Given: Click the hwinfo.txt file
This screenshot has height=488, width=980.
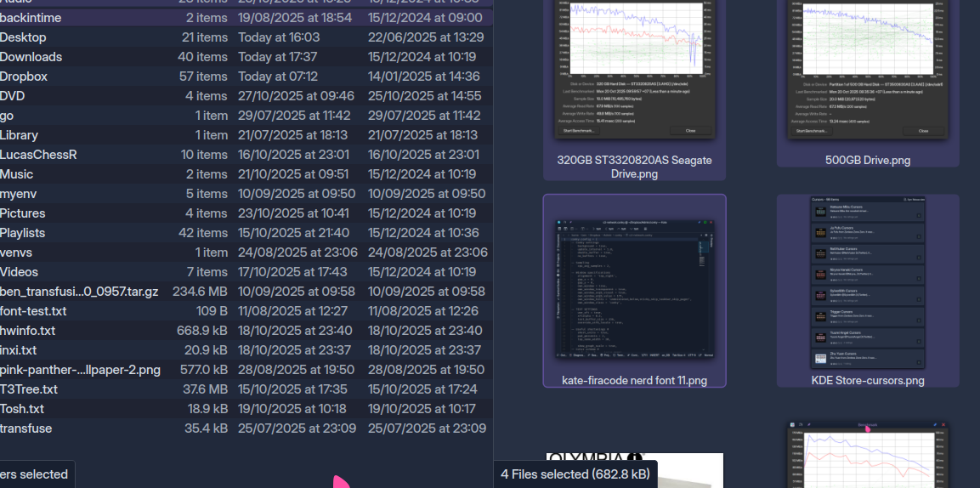Looking at the screenshot, I should click(28, 331).
